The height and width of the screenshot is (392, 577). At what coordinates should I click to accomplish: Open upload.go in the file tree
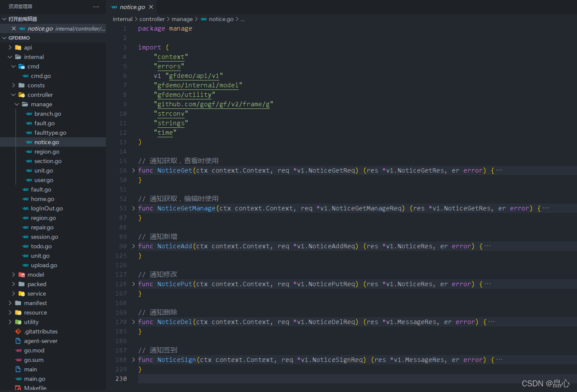coord(44,265)
